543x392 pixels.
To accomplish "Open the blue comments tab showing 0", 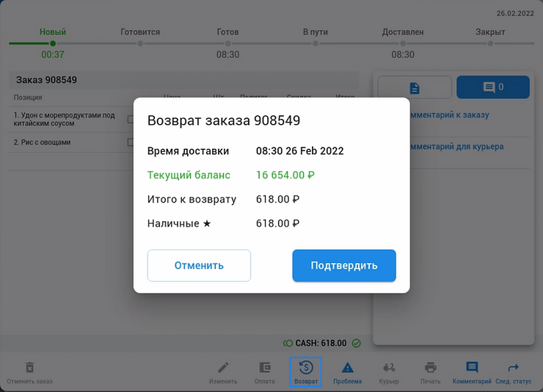I will (493, 87).
